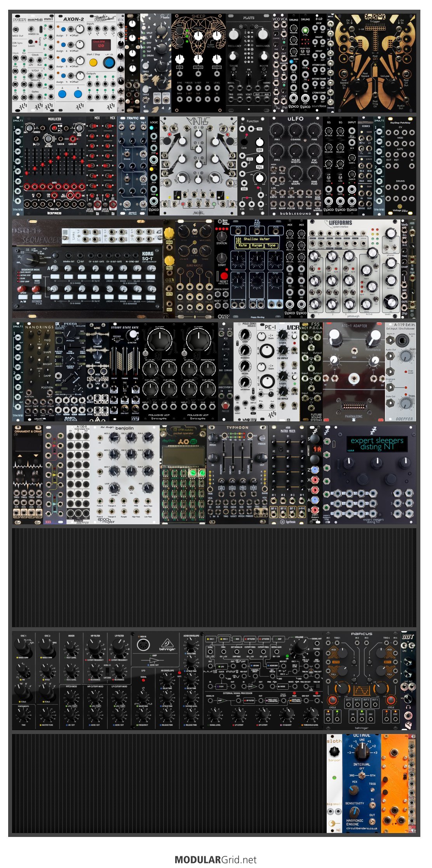
Task: Select the sloth torpor module
Action: coord(334,783)
